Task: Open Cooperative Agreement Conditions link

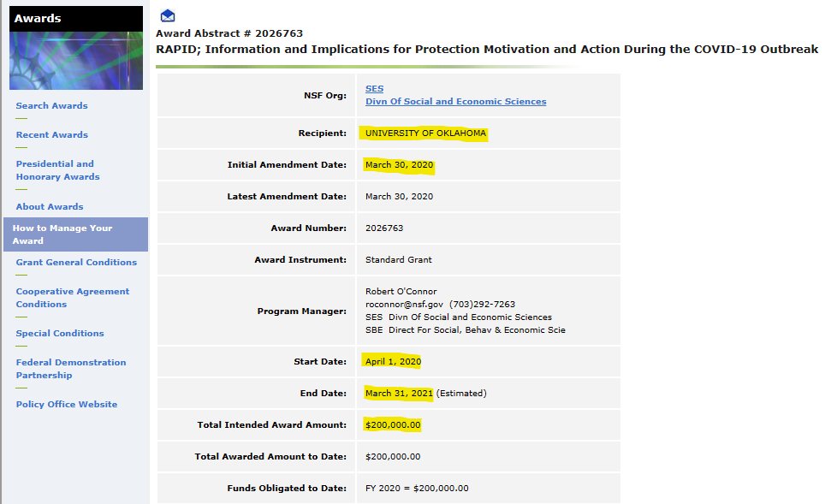Action: tap(72, 298)
